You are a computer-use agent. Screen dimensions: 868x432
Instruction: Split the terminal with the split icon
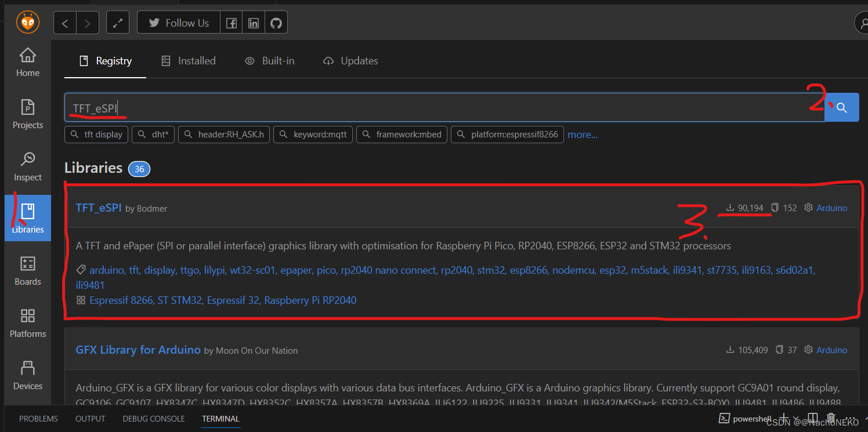coord(813,418)
